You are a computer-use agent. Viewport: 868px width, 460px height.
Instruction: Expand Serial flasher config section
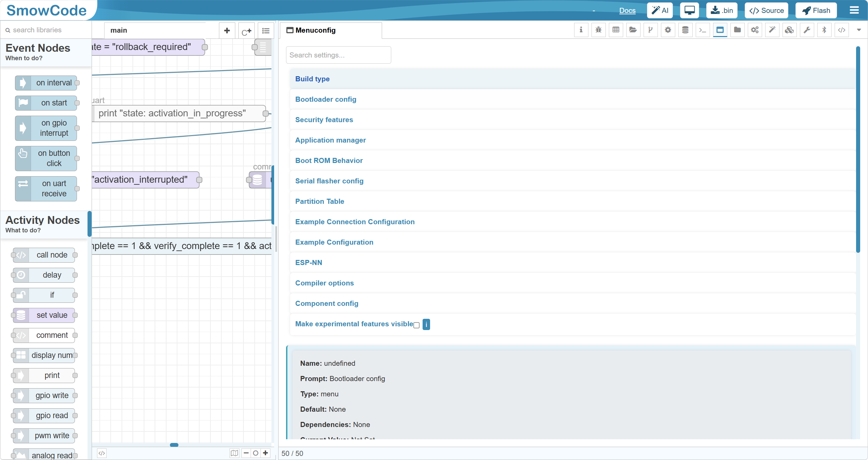572,181
